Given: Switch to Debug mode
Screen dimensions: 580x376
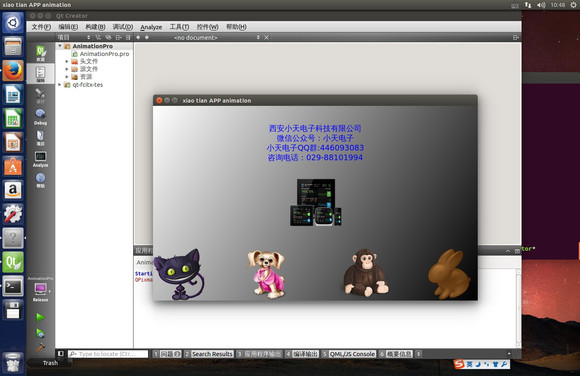Looking at the screenshot, I should point(40,116).
